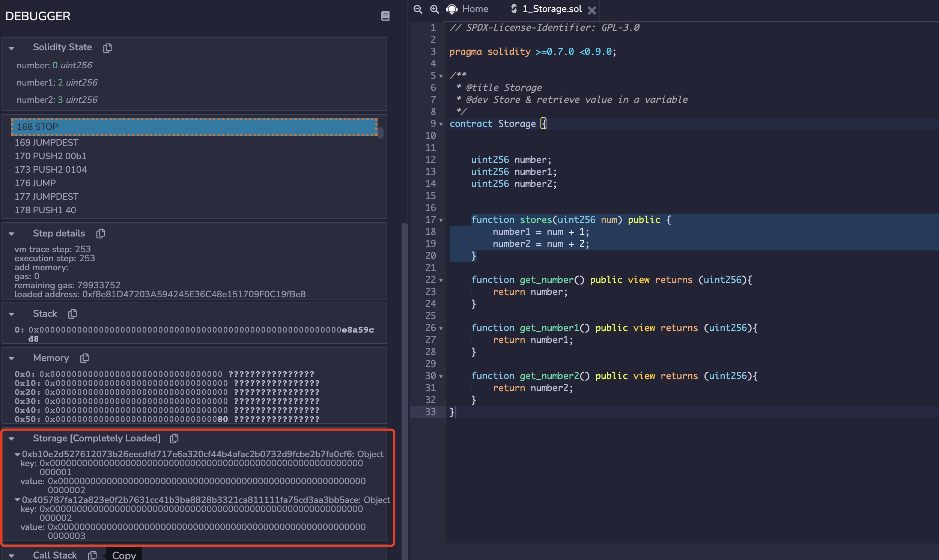939x560 pixels.
Task: Select the 170 PUSH2 00b1 opcode
Action: (x=194, y=156)
